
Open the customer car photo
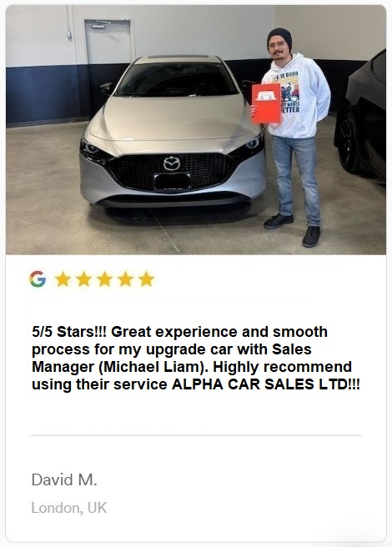point(196,130)
